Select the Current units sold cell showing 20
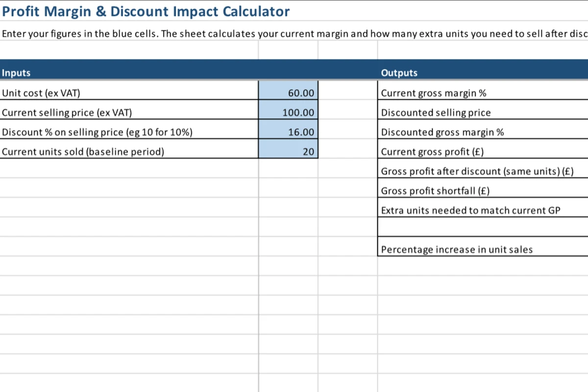 click(288, 152)
